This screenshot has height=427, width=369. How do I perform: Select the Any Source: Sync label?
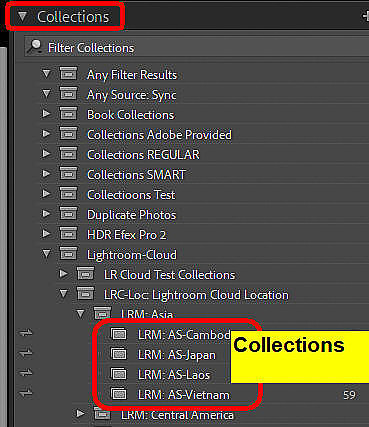point(132,95)
